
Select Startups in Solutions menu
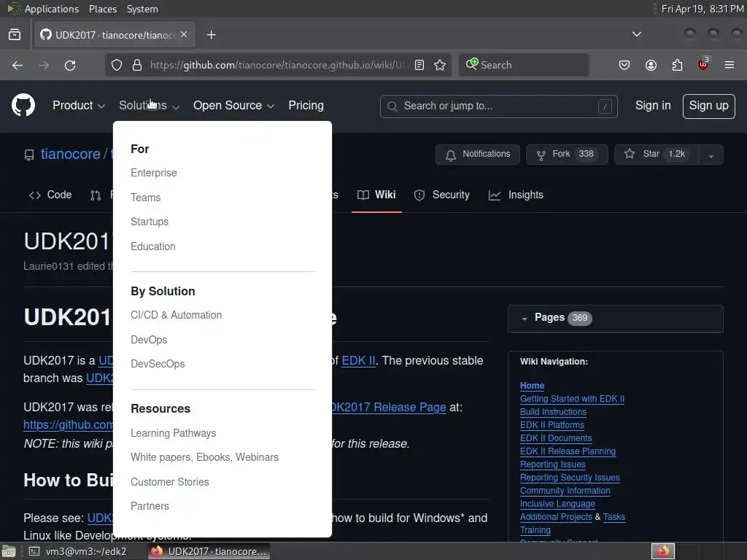tap(150, 222)
